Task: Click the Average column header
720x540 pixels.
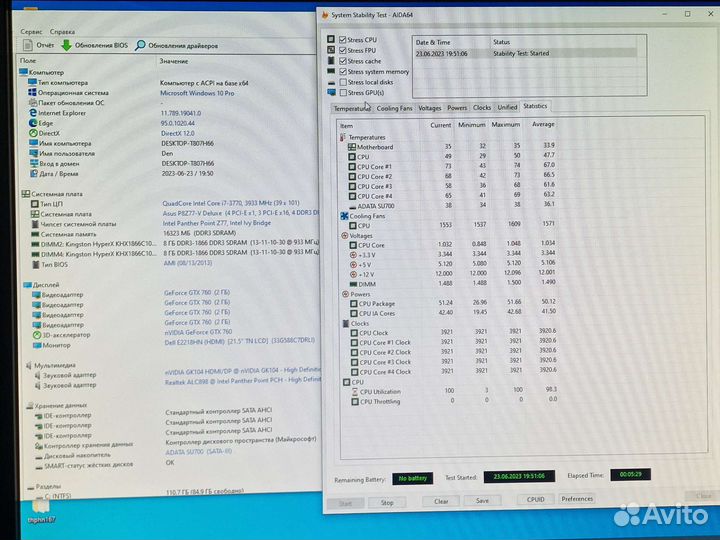Action: pyautogui.click(x=542, y=124)
